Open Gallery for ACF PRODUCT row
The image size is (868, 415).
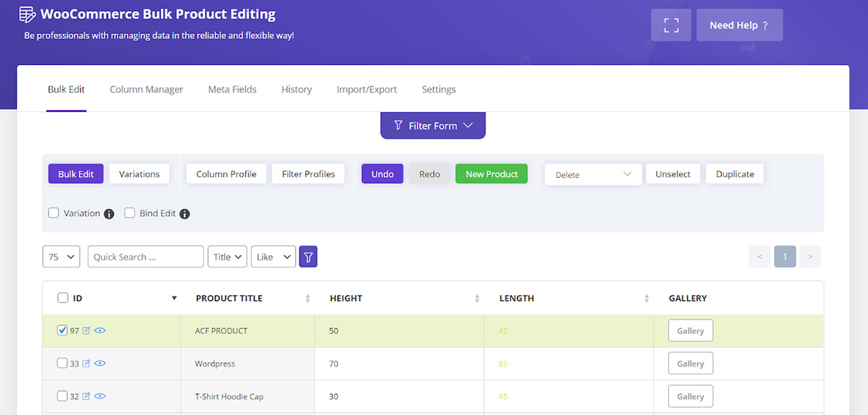(x=691, y=330)
